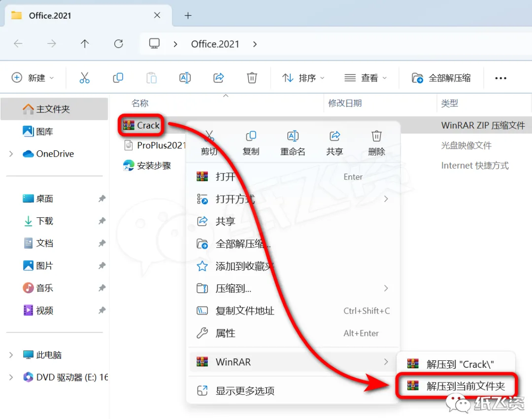Expand the breadcrumb chevron after Office.2021
532x419 pixels.
click(255, 44)
